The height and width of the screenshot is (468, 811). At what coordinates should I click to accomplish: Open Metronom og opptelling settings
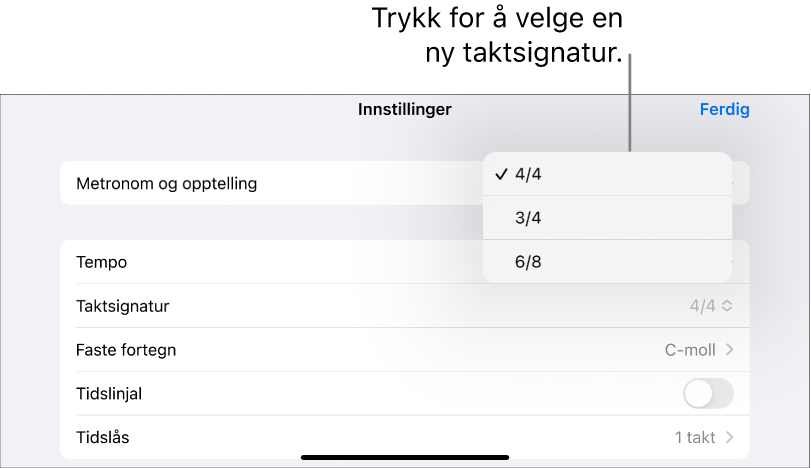167,184
